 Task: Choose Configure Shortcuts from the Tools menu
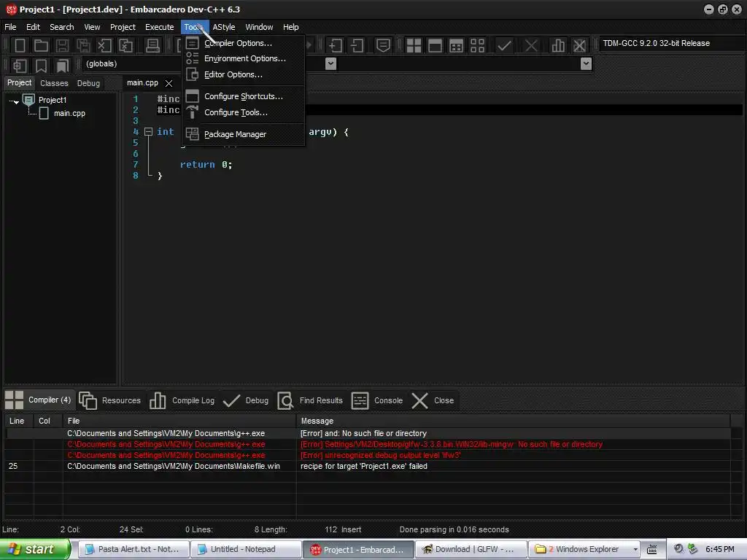(244, 96)
